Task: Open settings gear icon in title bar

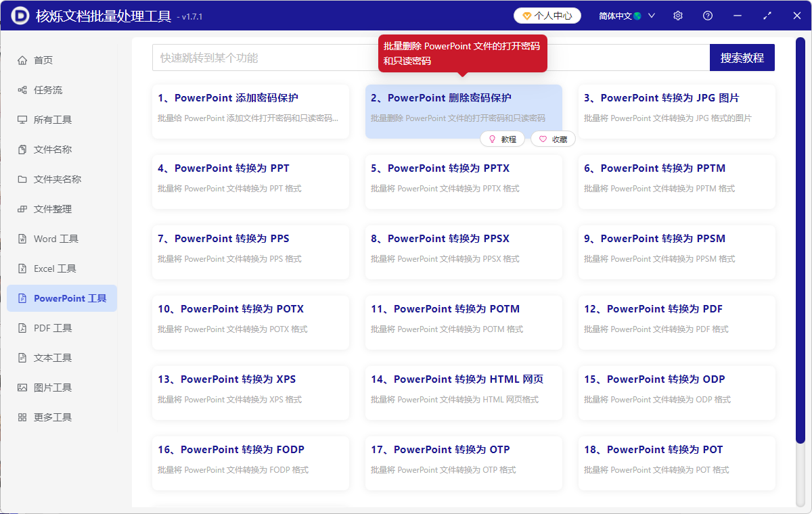Action: pyautogui.click(x=678, y=16)
